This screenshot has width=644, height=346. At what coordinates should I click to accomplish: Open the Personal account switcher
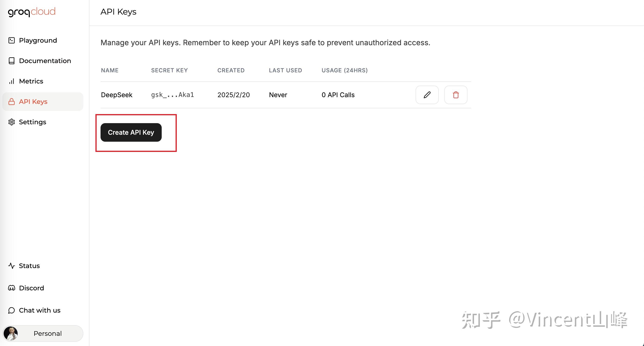coord(43,333)
